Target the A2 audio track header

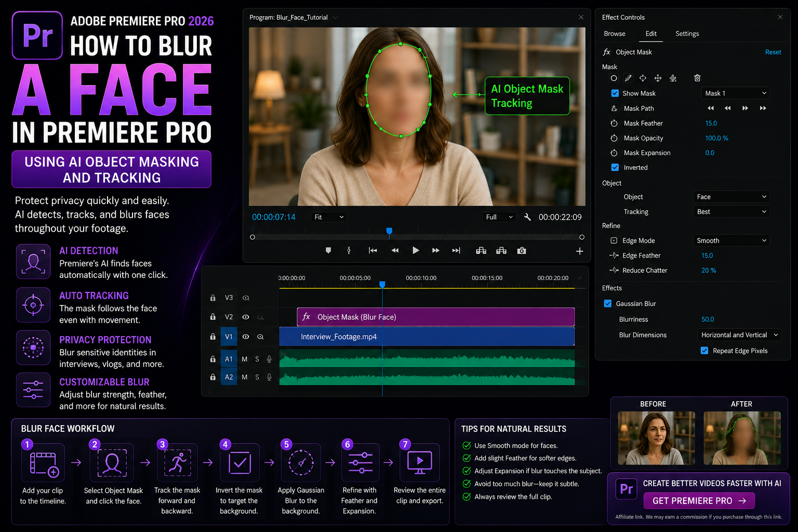(x=229, y=377)
